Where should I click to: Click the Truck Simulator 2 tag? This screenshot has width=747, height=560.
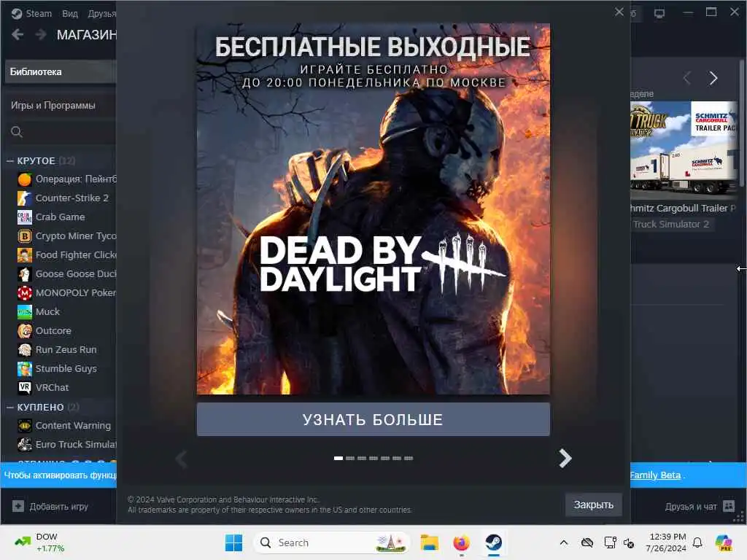[671, 225]
